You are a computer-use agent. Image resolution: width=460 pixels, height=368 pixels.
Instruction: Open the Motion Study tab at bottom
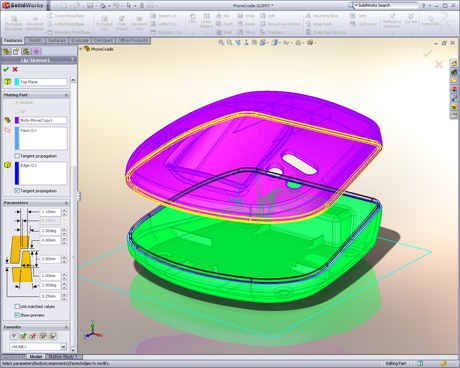pyautogui.click(x=63, y=357)
